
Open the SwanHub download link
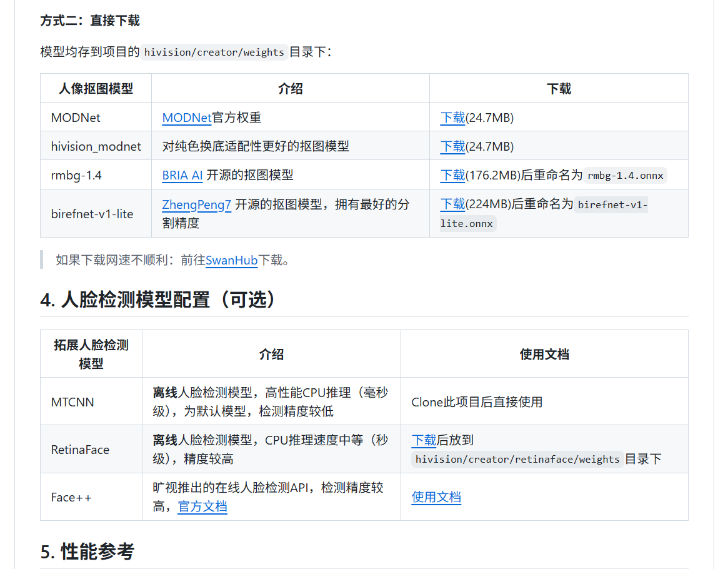click(x=231, y=260)
